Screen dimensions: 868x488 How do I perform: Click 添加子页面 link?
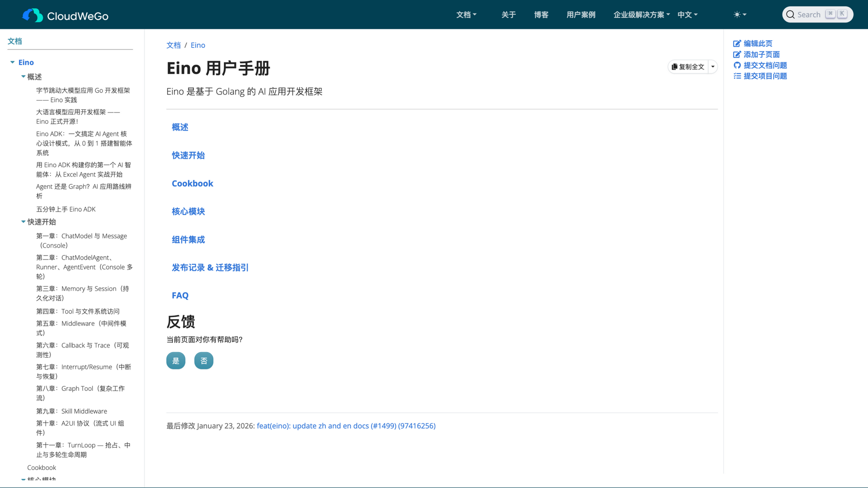click(762, 55)
